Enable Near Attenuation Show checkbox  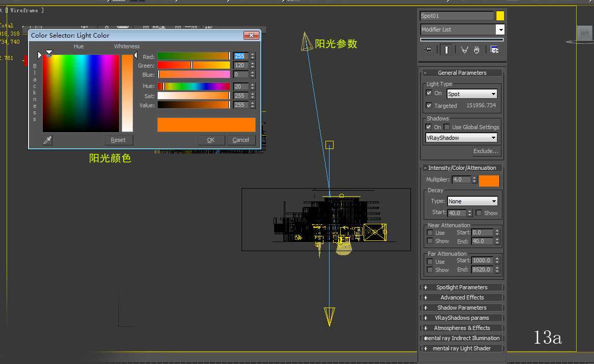coord(430,241)
